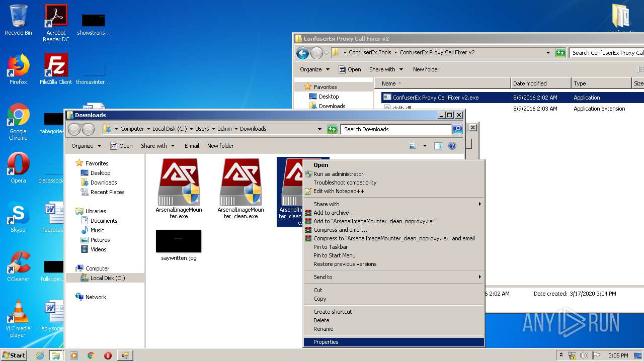Select Recent Places in sidebar

pyautogui.click(x=107, y=192)
